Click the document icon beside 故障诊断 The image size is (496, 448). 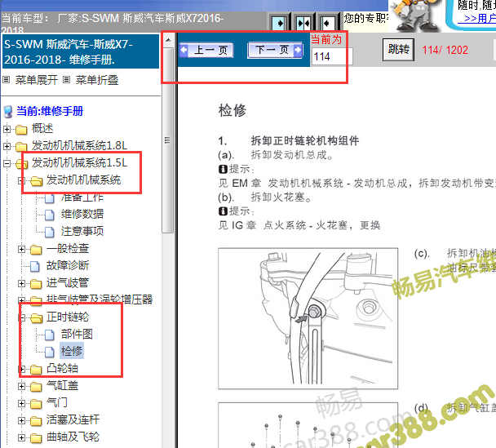(x=34, y=266)
